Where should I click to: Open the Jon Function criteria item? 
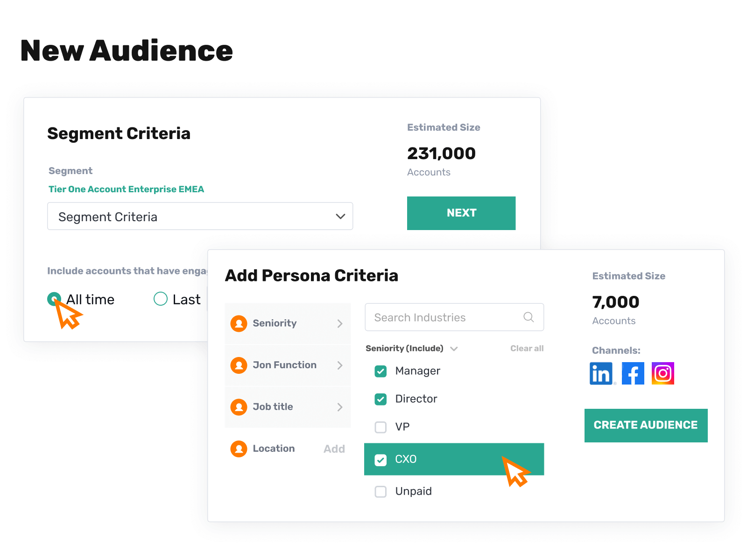(288, 365)
